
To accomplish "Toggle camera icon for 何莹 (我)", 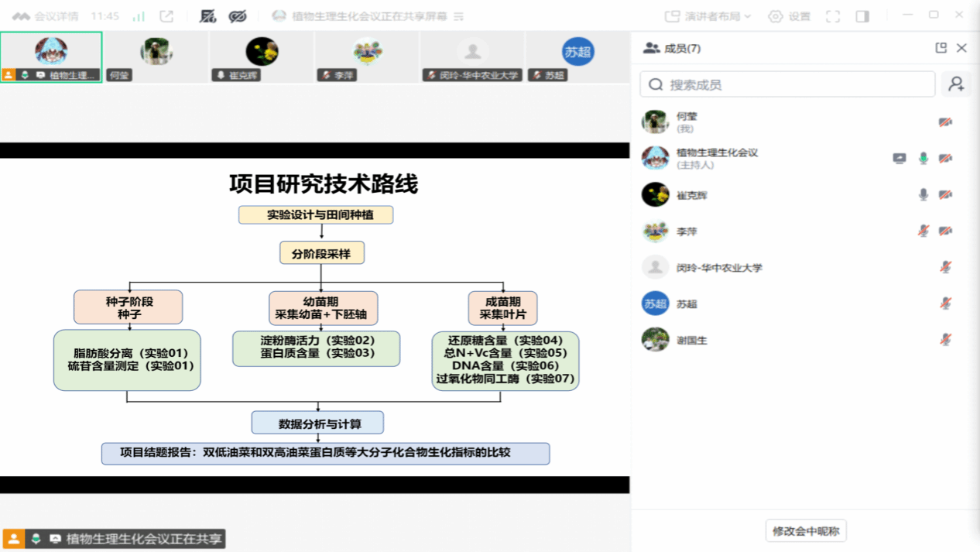I will pyautogui.click(x=946, y=122).
